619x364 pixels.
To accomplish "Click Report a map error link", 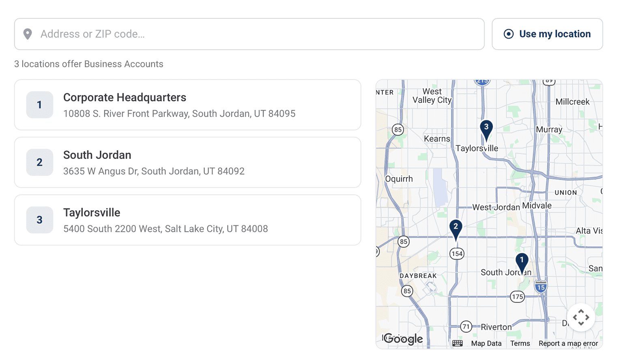I will tap(568, 343).
